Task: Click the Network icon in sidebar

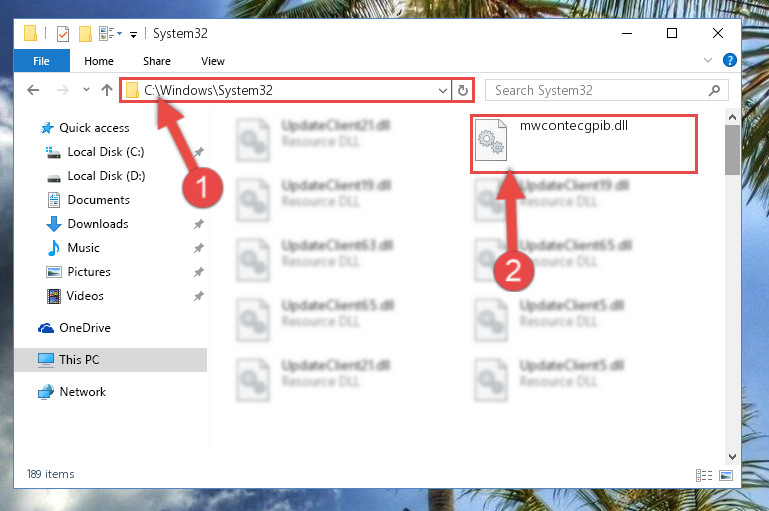Action: click(x=46, y=392)
